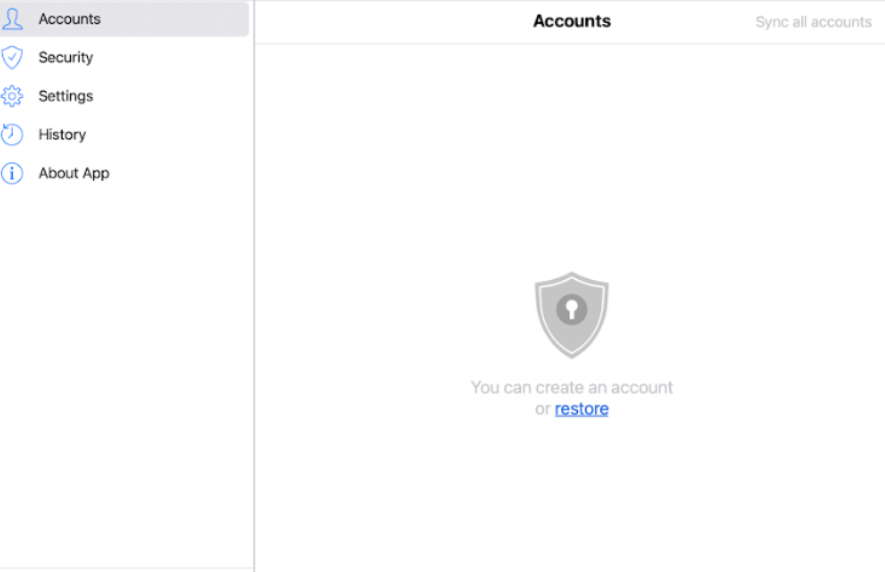
Task: Open the Security section label
Action: 65,58
